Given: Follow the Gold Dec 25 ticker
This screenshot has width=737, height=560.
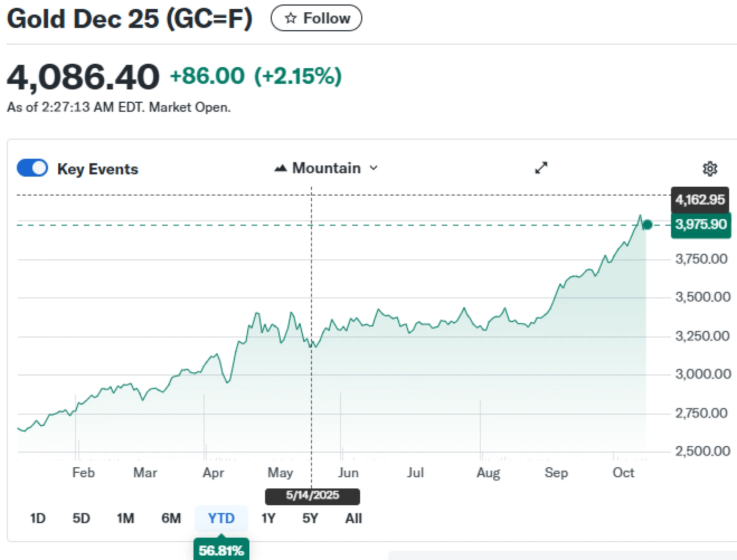Looking at the screenshot, I should coord(316,18).
